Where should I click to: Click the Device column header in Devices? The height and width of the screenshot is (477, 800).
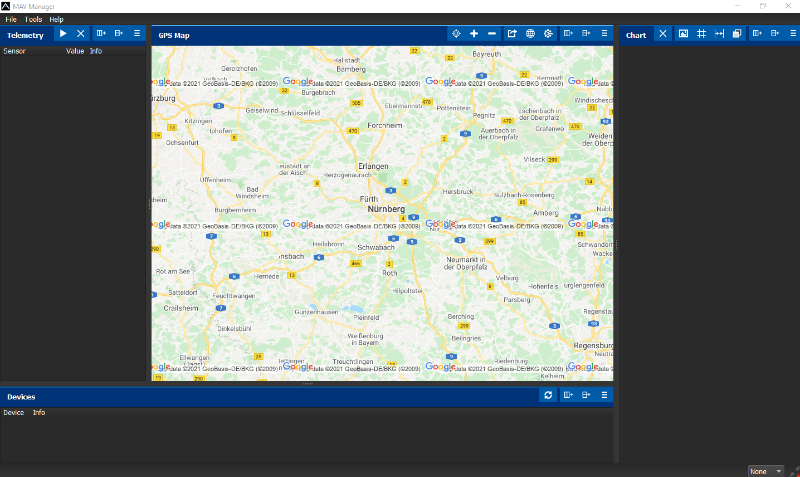(x=14, y=412)
